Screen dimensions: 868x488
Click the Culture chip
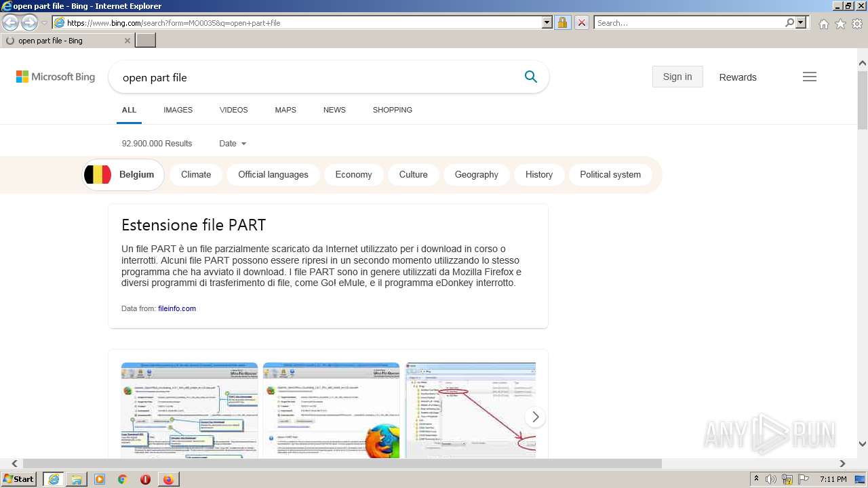point(413,175)
